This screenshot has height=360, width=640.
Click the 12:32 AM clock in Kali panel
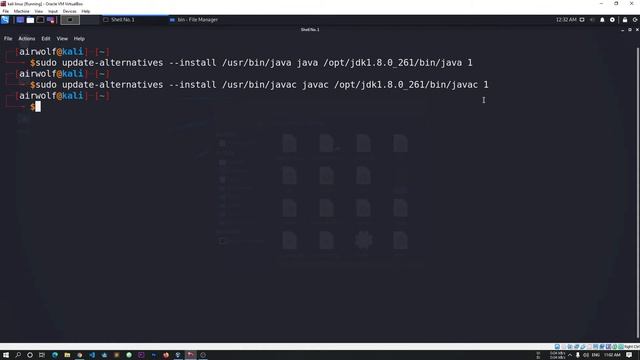(566, 20)
